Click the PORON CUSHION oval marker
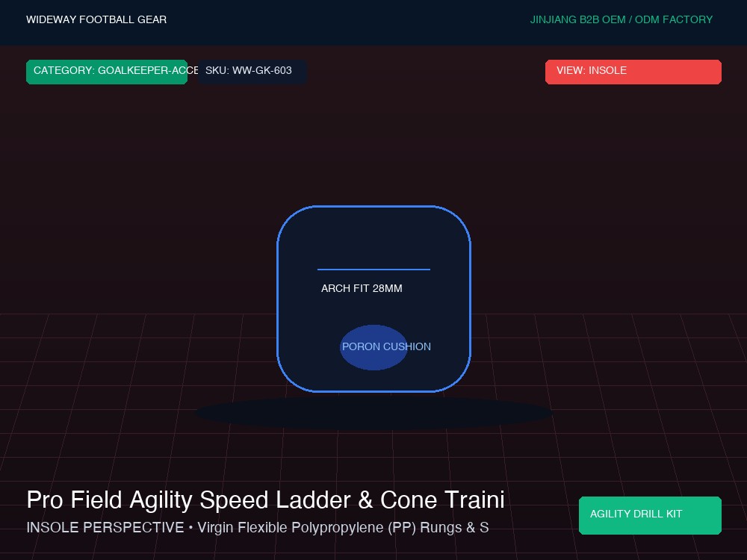This screenshot has height=560, width=747. pos(373,347)
